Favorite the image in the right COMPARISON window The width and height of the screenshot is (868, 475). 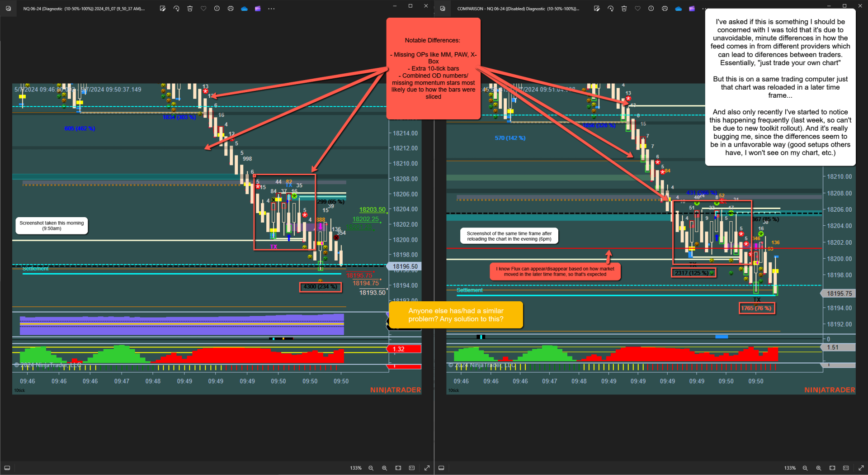(637, 9)
